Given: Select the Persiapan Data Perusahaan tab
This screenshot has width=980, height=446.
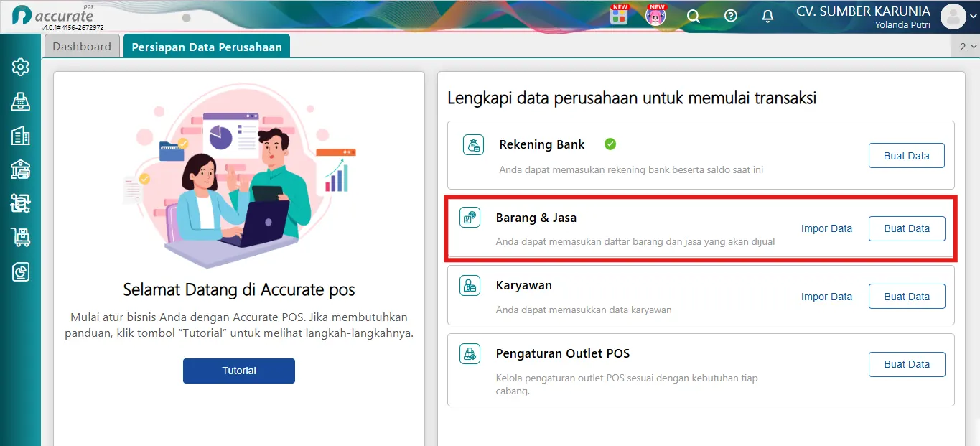Looking at the screenshot, I should pyautogui.click(x=207, y=47).
